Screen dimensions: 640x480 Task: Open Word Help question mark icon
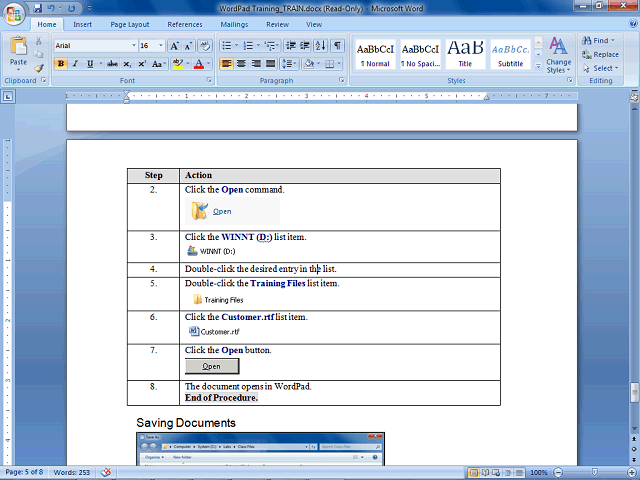[633, 24]
